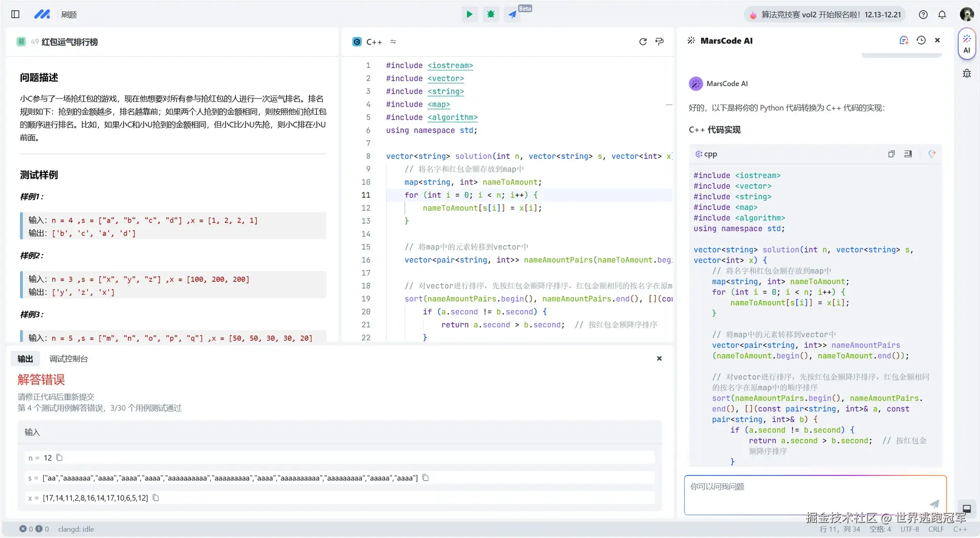This screenshot has height=538, width=980.
Task: Toggle the AI side panel button
Action: [x=967, y=44]
